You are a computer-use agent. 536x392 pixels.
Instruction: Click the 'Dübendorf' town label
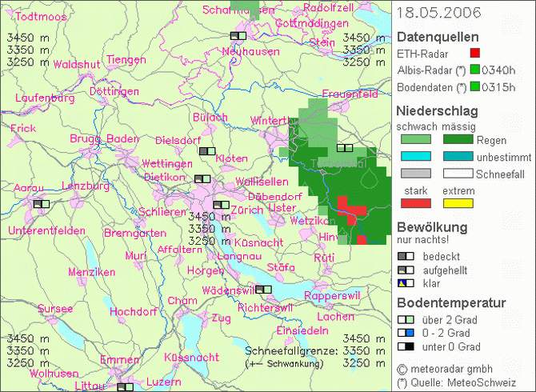275,197
